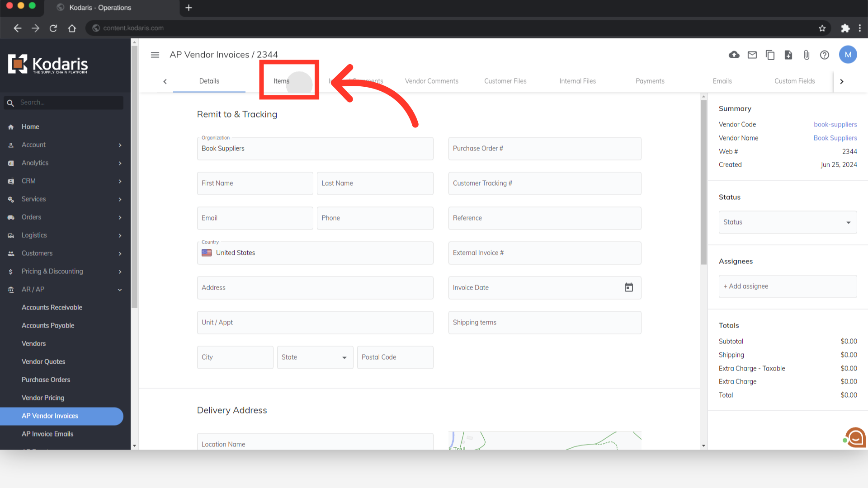Click the attachment paperclip icon

806,55
